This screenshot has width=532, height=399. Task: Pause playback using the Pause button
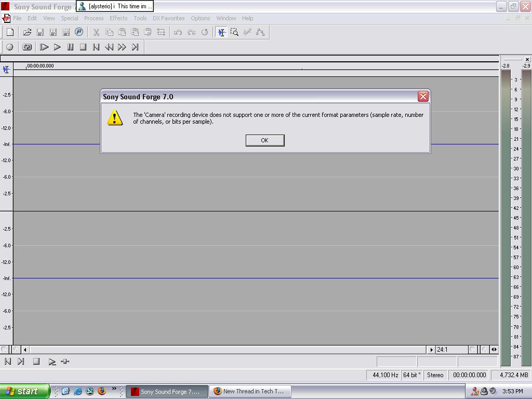70,47
